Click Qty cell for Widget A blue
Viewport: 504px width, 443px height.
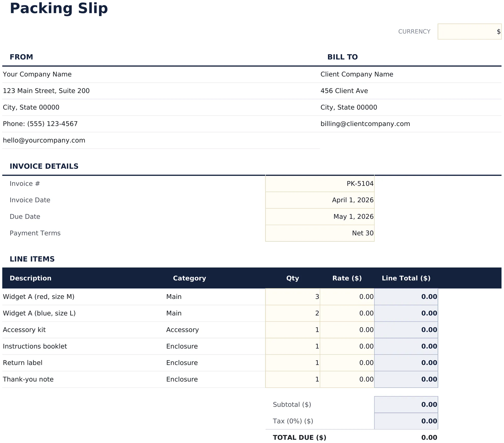(293, 313)
